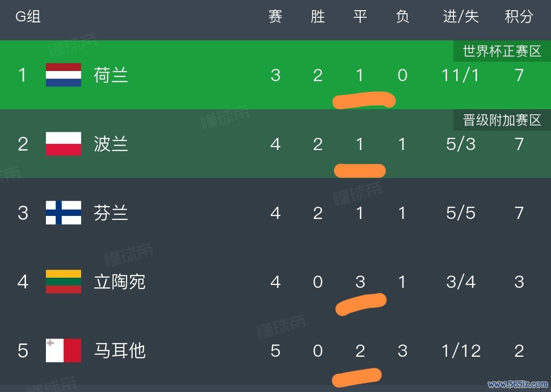Click the 晋级附加赛区 label
The image size is (551, 392).
tap(502, 120)
